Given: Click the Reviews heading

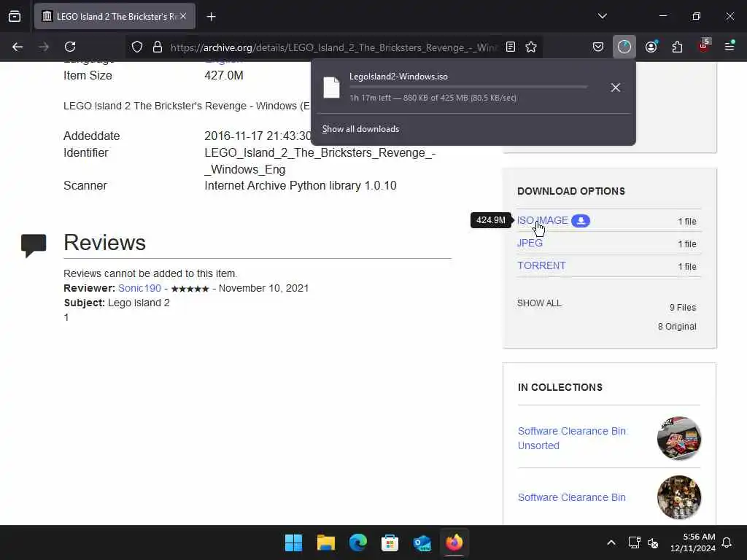Looking at the screenshot, I should [105, 242].
